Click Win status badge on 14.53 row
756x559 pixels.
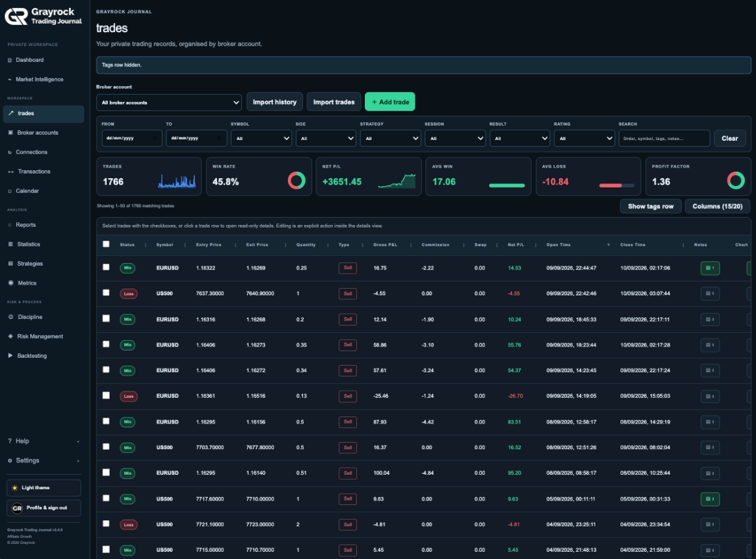click(x=128, y=268)
